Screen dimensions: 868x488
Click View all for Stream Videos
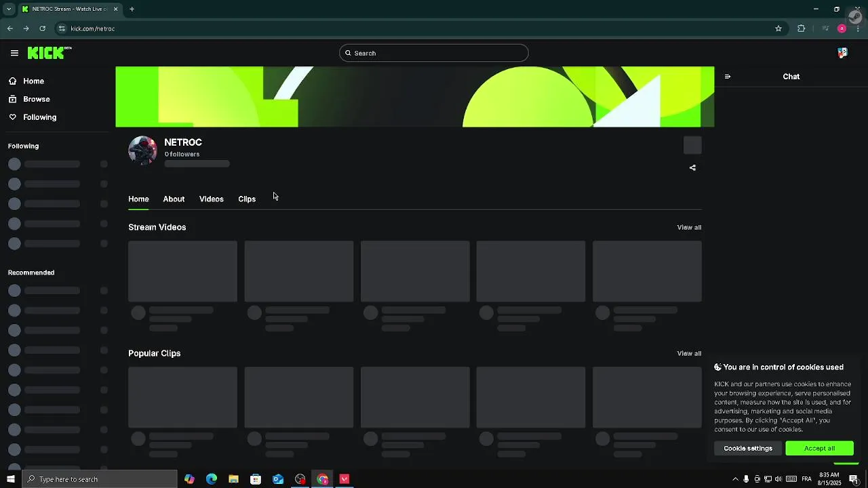pos(689,228)
